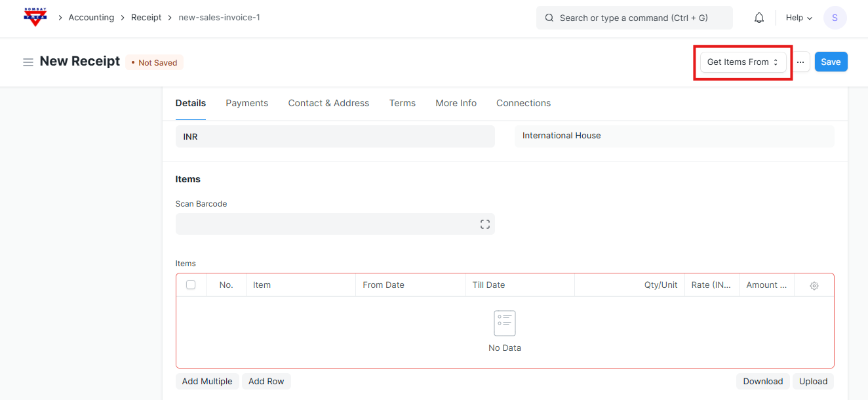
Task: Click the search magnifier icon
Action: tap(549, 18)
